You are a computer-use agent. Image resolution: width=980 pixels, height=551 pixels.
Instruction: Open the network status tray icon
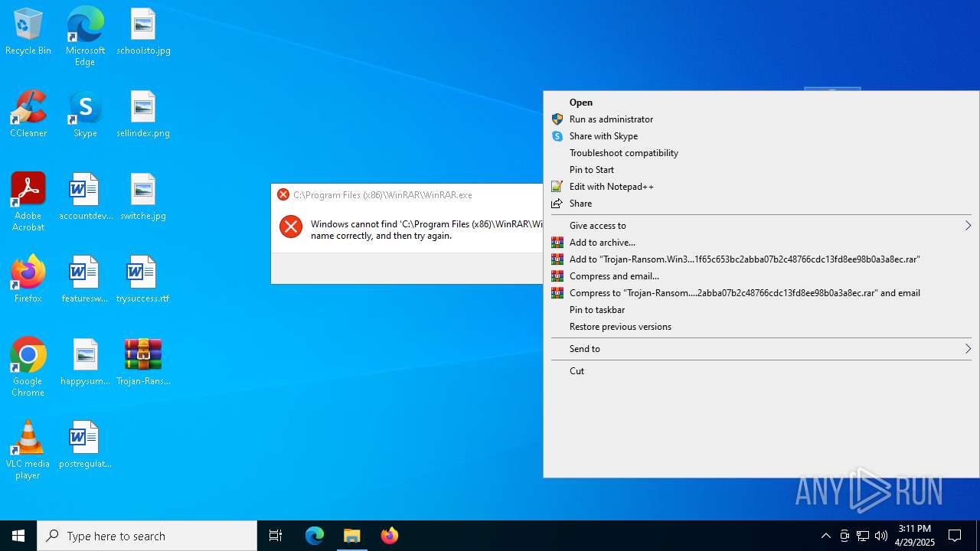tap(863, 536)
